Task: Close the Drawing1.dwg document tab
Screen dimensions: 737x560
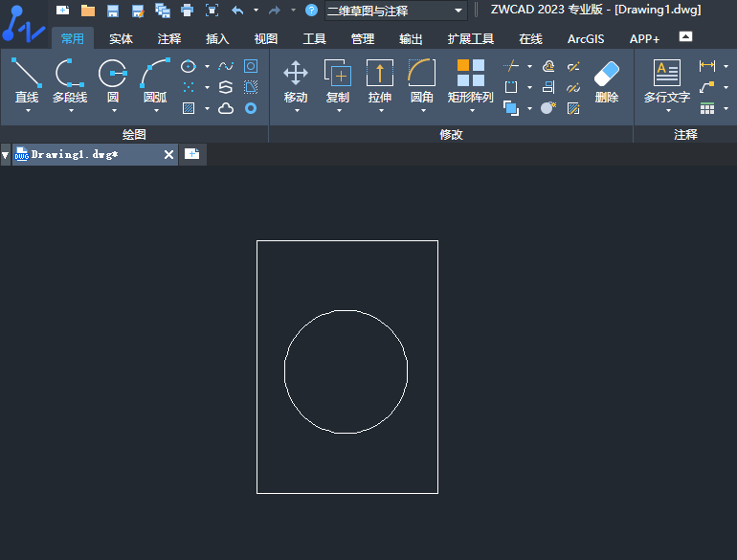Action: (x=168, y=155)
